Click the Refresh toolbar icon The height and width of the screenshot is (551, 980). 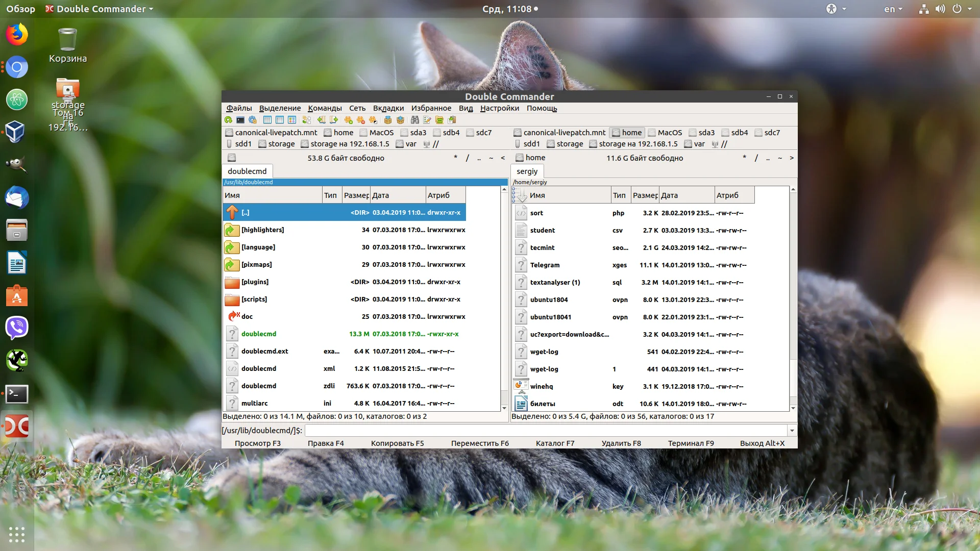point(228,120)
